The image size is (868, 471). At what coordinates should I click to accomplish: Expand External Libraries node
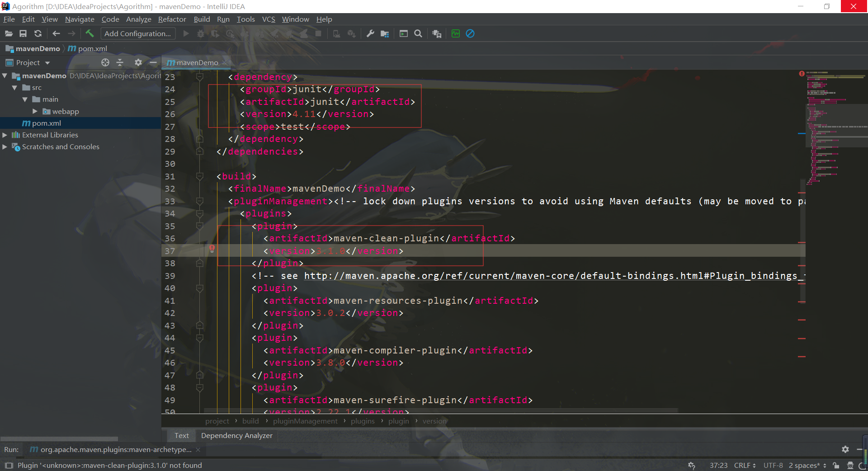(5, 135)
